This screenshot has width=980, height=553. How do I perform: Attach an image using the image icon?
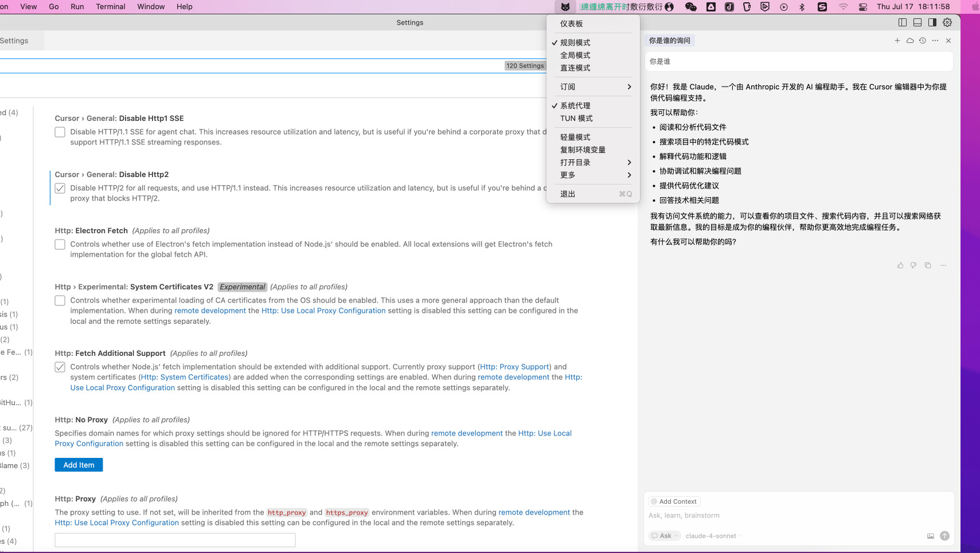931,536
